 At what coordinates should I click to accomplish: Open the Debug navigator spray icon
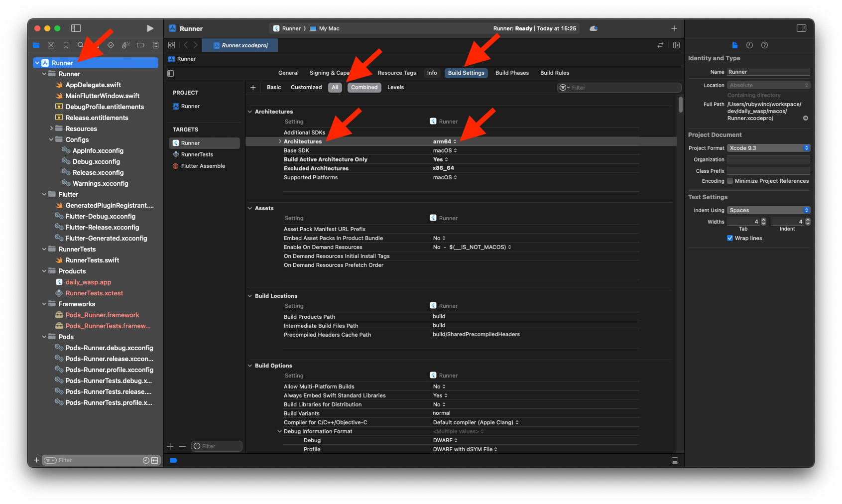[125, 45]
